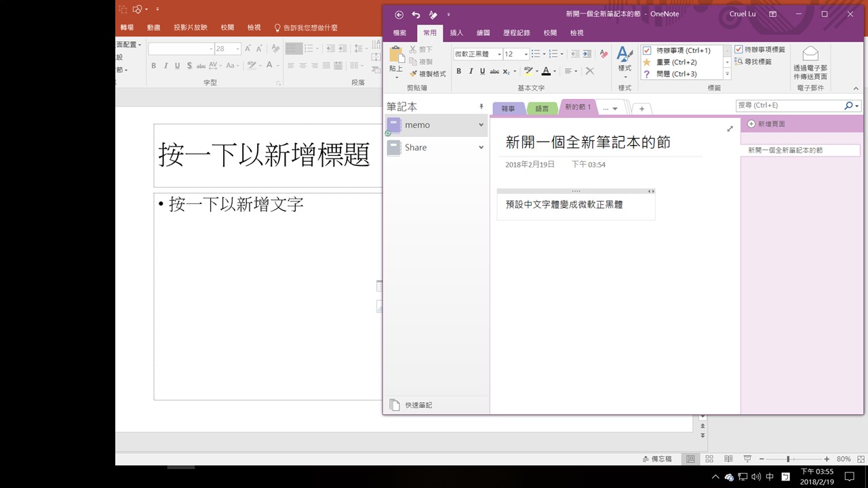Toggle Bold in OneNote ribbon
Image resolution: width=868 pixels, height=488 pixels.
coord(459,71)
